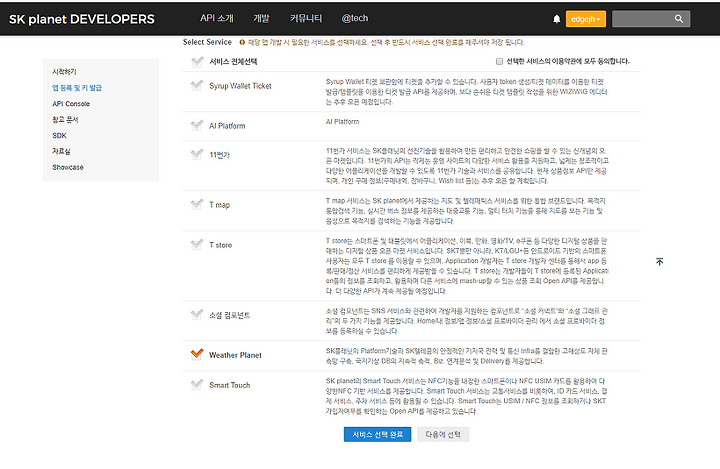This screenshot has height=469, width=720.
Task: Open SDK sidebar link
Action: click(59, 136)
